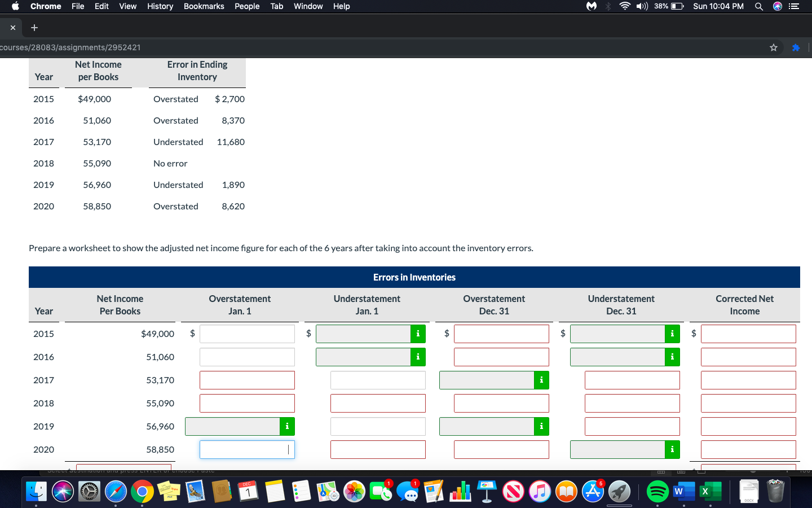
Task: Open System Preferences from the dock
Action: [x=90, y=492]
